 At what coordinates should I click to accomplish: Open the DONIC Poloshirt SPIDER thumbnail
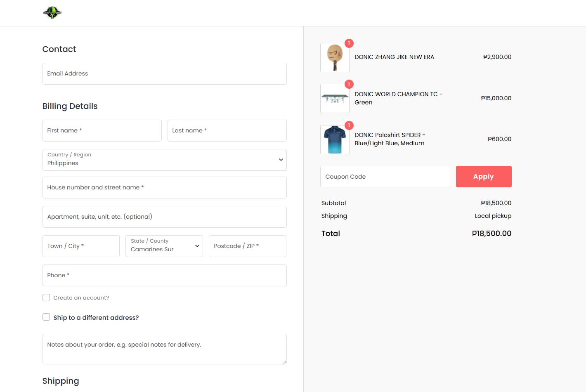pos(335,139)
